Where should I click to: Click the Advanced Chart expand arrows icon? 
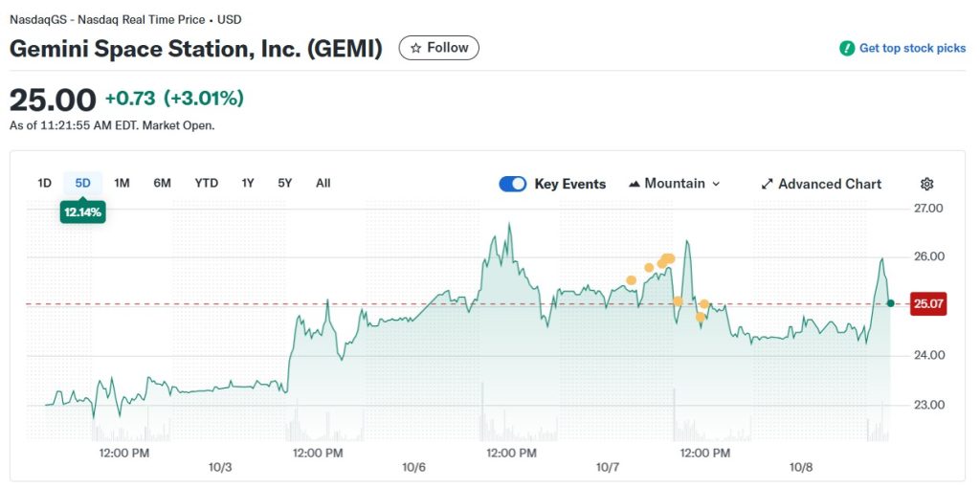(x=767, y=185)
